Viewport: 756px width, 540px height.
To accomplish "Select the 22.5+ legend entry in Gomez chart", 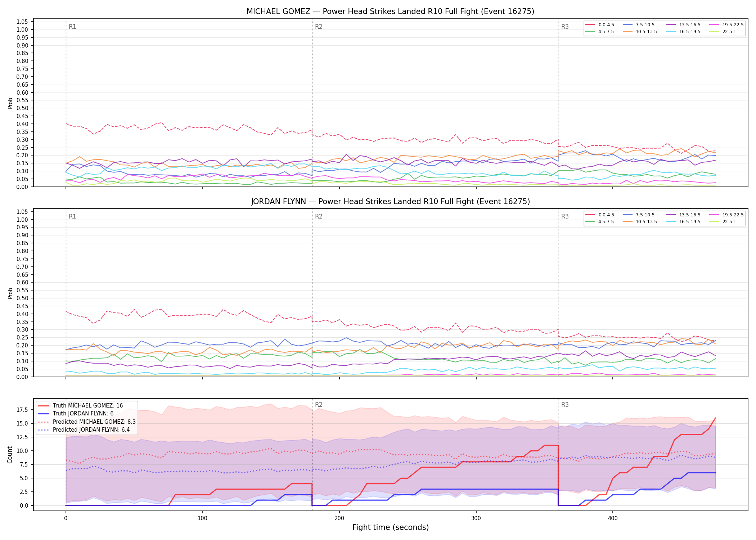I will 723,32.
